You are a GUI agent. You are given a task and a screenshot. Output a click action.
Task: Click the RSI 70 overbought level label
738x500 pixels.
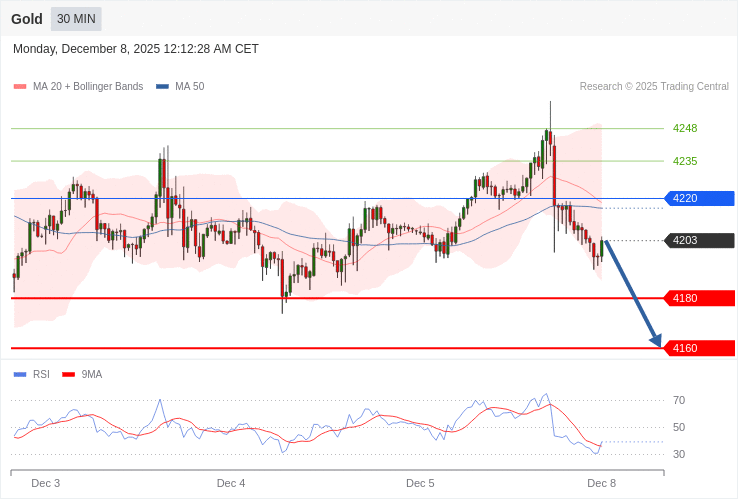pos(679,400)
